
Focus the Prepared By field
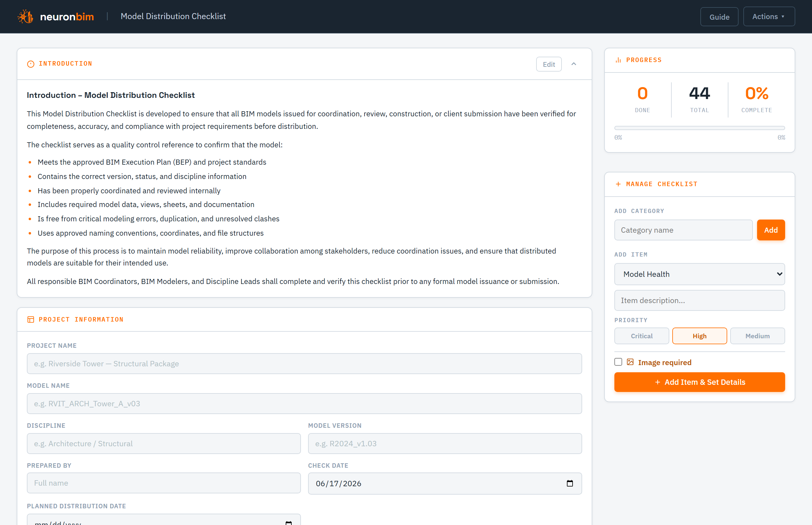(164, 483)
